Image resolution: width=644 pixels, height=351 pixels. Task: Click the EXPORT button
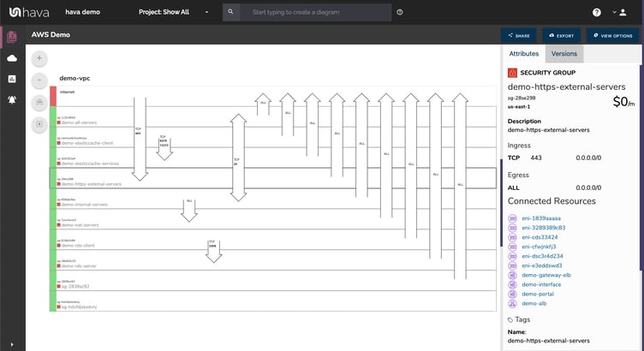coord(562,36)
